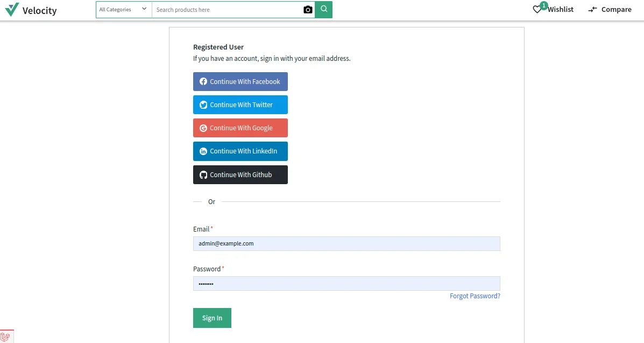Click the Velocity logo icon
644x343 pixels.
(12, 10)
